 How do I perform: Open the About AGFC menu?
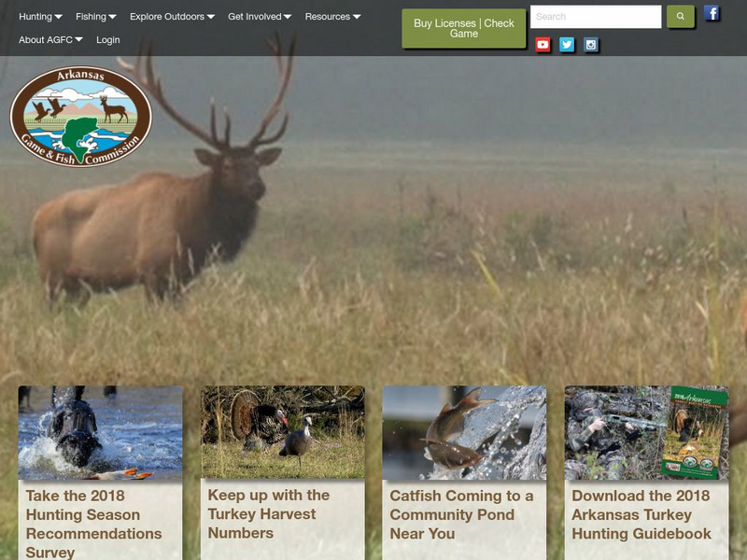click(x=47, y=40)
